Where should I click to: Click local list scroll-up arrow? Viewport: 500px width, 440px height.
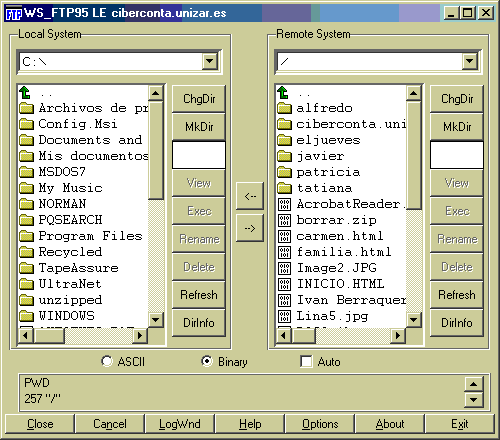[155, 93]
